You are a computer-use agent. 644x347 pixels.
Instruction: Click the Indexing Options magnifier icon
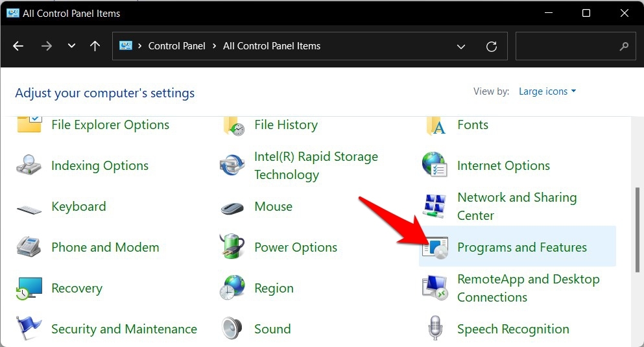pos(29,166)
